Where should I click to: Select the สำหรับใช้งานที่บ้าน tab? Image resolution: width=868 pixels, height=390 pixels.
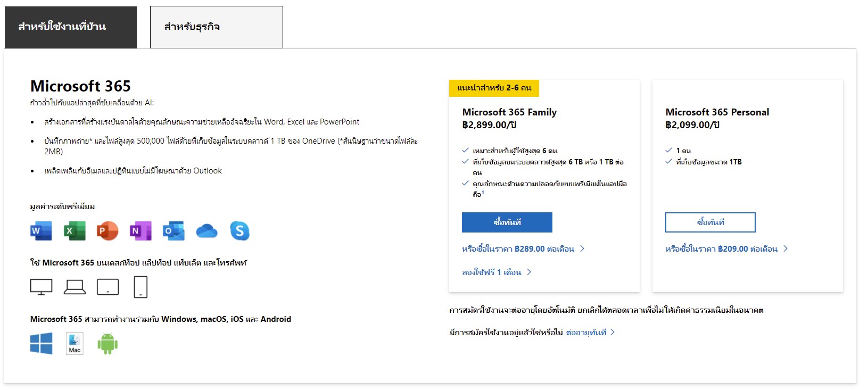click(70, 27)
